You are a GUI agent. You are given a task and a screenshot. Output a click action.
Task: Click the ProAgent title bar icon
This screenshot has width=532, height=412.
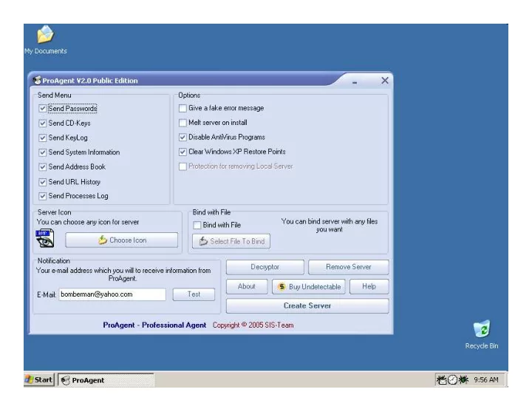pyautogui.click(x=37, y=81)
